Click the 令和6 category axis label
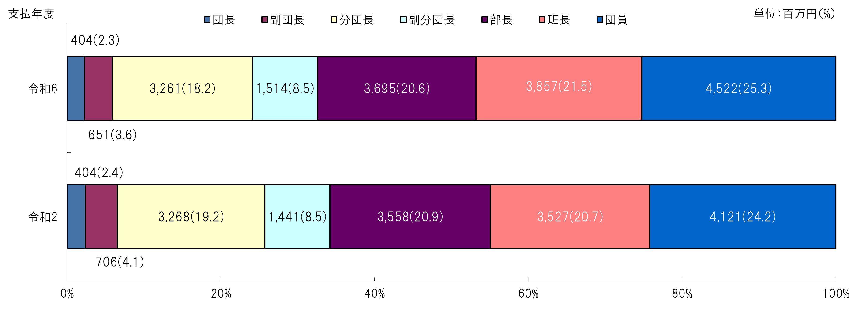The height and width of the screenshot is (317, 868). (42, 89)
